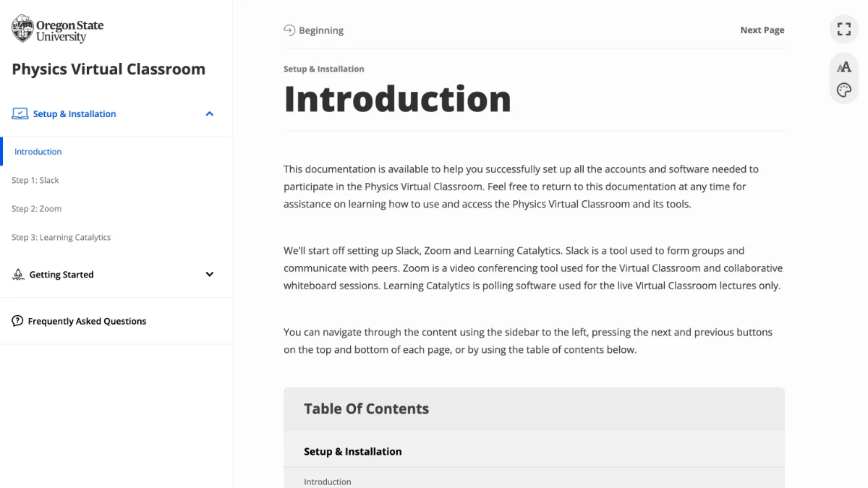Click the question mark FAQ icon
868x488 pixels.
click(x=18, y=321)
